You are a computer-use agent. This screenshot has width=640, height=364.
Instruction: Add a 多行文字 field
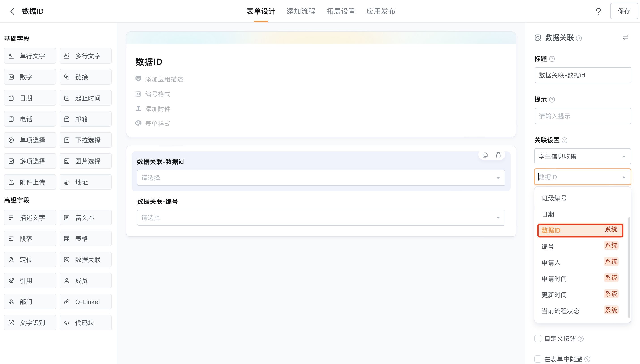pyautogui.click(x=86, y=56)
